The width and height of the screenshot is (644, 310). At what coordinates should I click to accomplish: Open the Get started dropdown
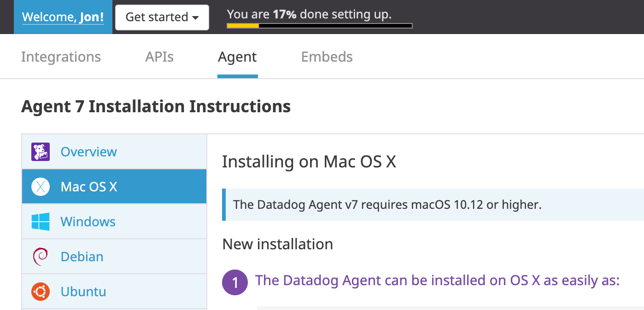(x=162, y=17)
